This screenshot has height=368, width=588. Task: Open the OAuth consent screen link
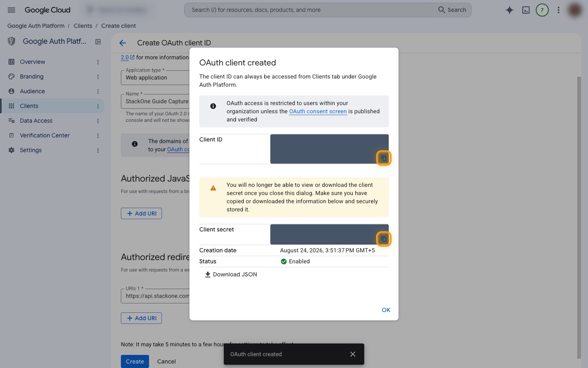[318, 111]
